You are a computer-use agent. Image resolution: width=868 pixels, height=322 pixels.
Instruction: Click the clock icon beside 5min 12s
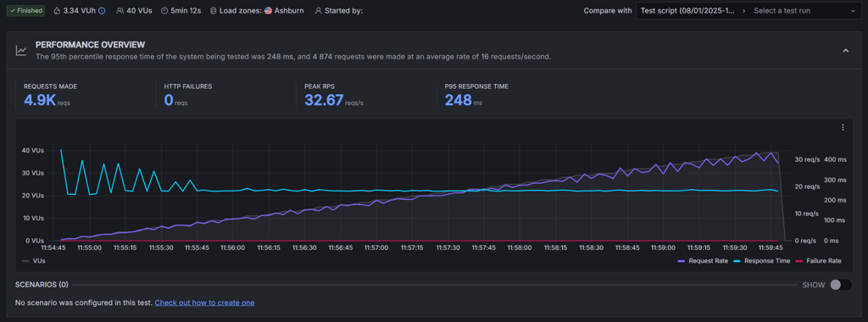click(164, 10)
